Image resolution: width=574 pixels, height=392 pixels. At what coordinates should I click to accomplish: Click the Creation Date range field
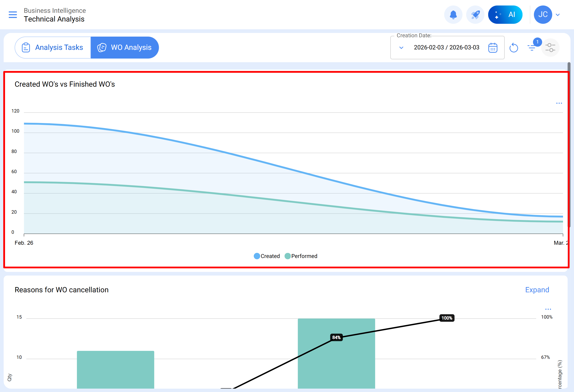pyautogui.click(x=446, y=48)
